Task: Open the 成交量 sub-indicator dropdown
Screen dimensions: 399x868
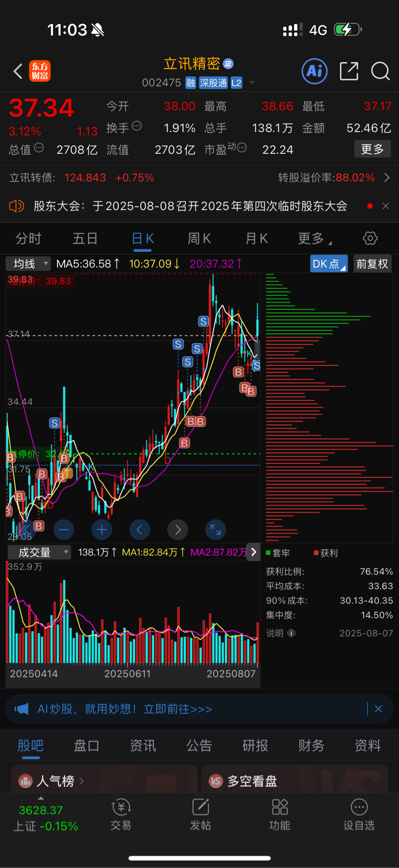Action: point(38,552)
